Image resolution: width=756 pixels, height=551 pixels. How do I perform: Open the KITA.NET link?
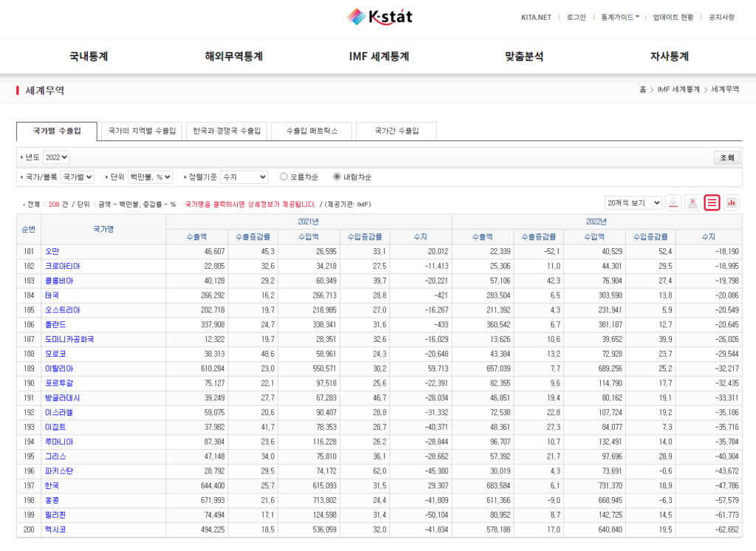536,18
